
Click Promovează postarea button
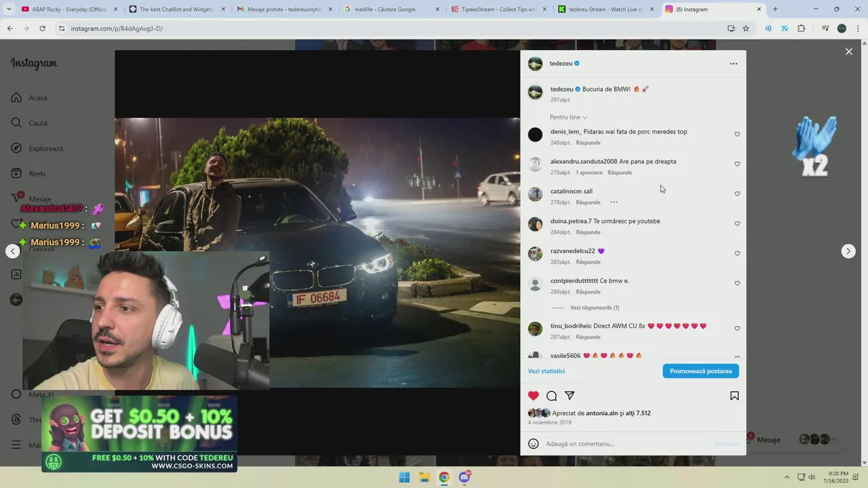point(701,371)
